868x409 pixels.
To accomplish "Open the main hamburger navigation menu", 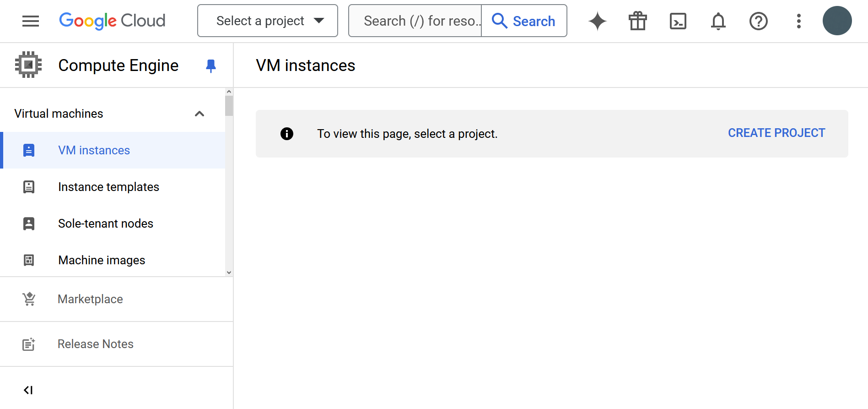I will click(31, 21).
